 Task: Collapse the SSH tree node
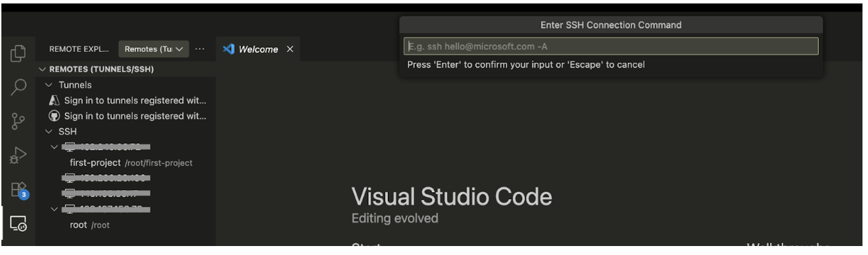pyautogui.click(x=49, y=131)
